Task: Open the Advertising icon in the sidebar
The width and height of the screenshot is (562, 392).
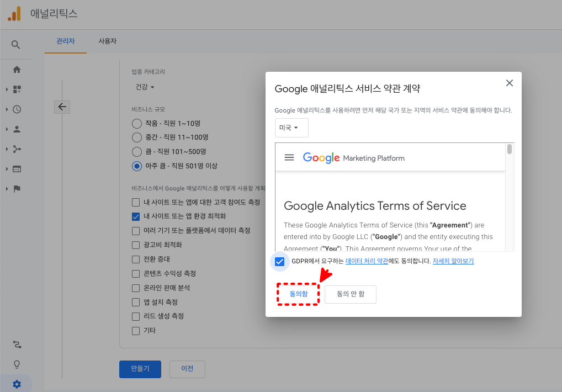Action: [x=17, y=168]
